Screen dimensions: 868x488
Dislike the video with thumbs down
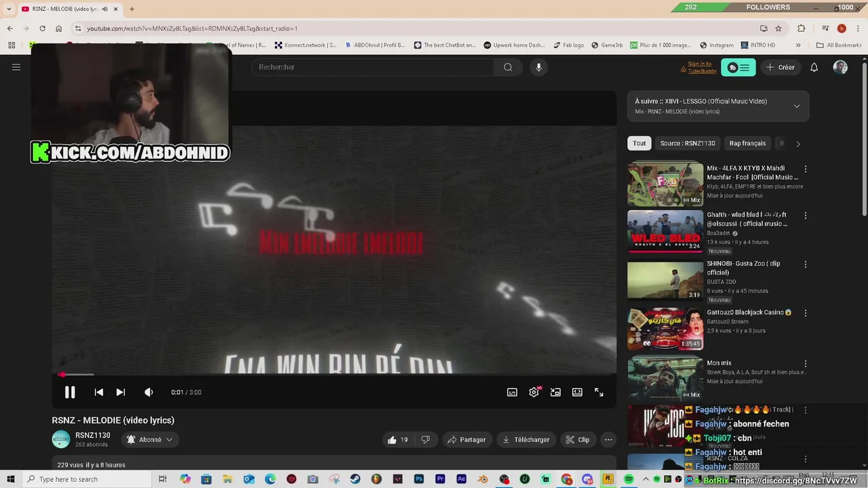pos(426,440)
